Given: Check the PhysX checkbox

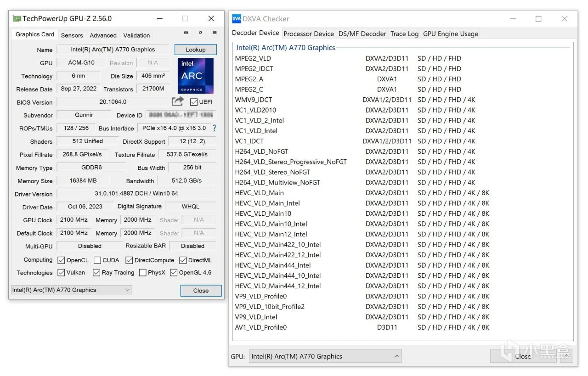Looking at the screenshot, I should click(142, 273).
